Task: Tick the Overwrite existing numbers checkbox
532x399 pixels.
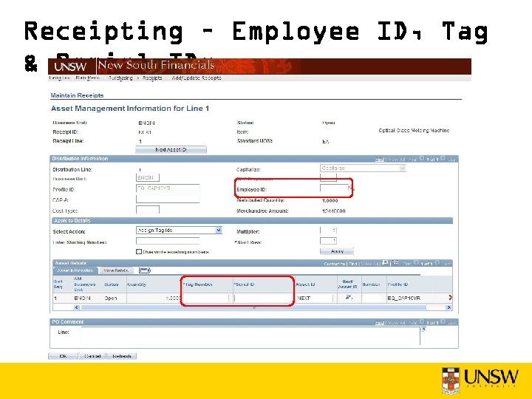Action: [138, 251]
